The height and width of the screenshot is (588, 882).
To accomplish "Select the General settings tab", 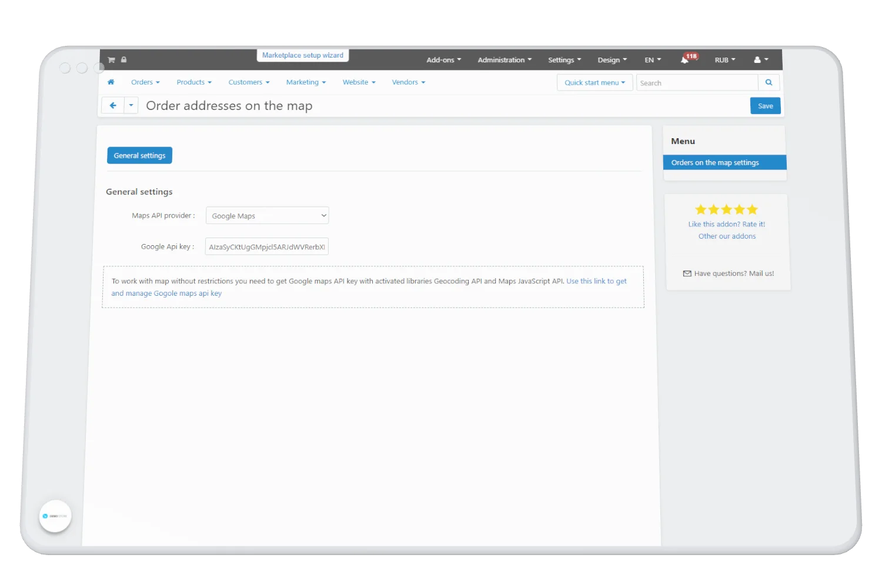I will pos(139,156).
